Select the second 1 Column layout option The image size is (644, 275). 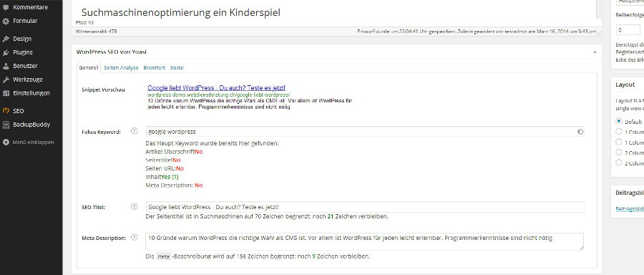[619, 143]
